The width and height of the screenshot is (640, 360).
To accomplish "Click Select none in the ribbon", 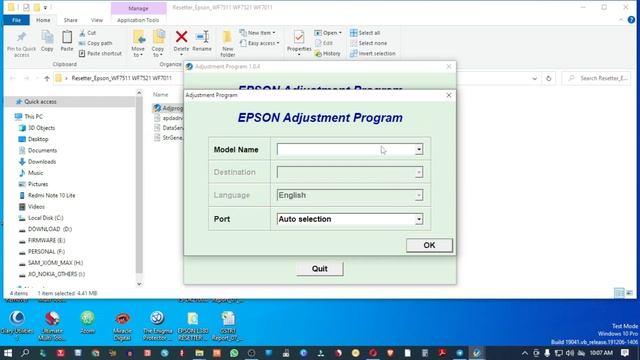I will click(369, 43).
